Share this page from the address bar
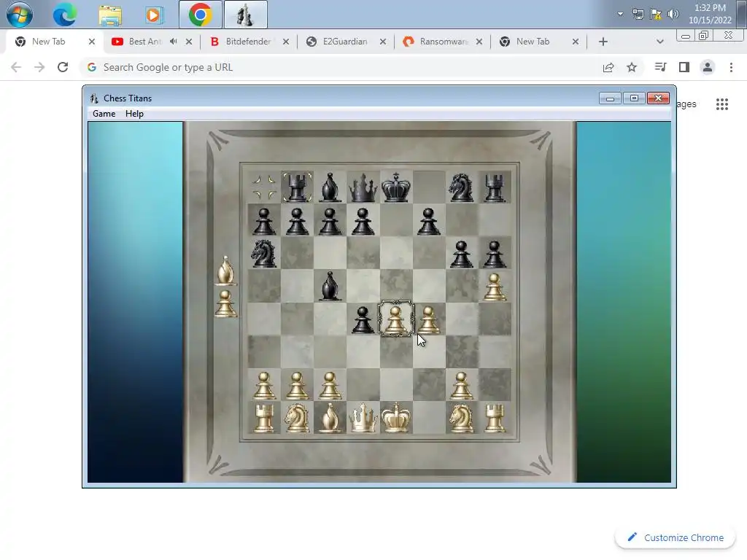Screen dimensions: 747x560 pos(608,67)
